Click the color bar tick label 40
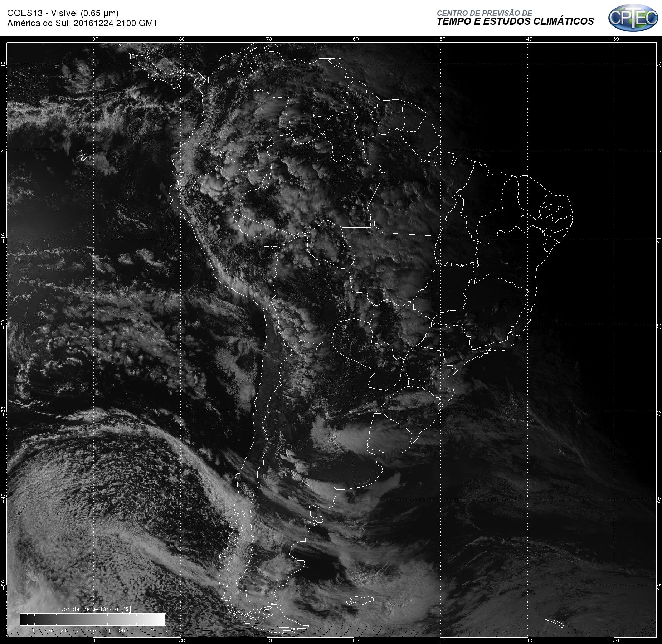662x644 pixels. point(93,630)
